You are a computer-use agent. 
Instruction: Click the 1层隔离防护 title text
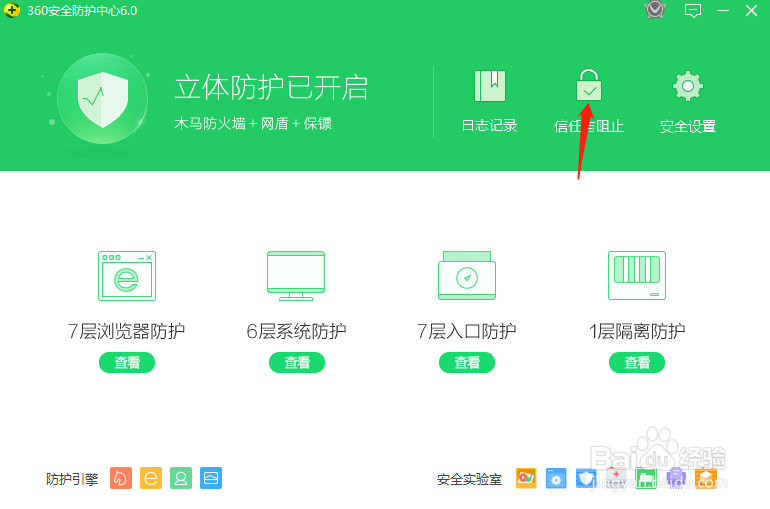tap(637, 331)
